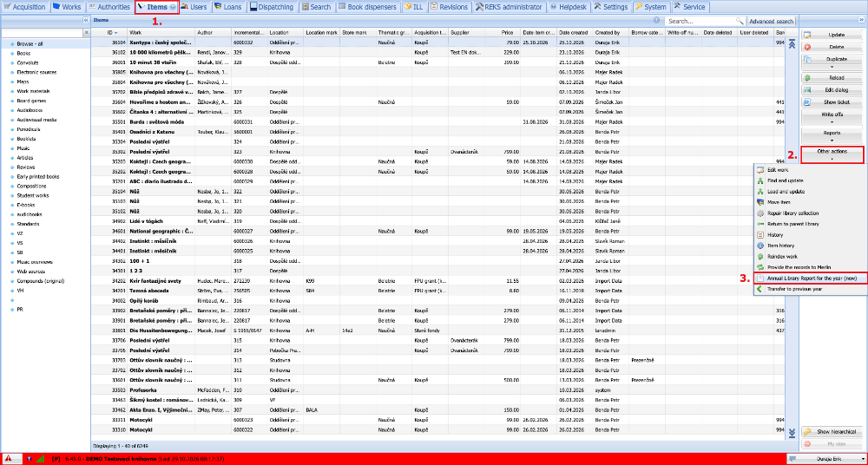
Task: Open the Book dispensers tab
Action: point(368,7)
